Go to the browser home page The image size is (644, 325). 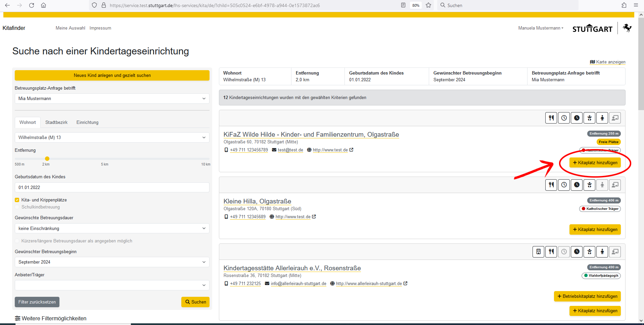pos(44,5)
